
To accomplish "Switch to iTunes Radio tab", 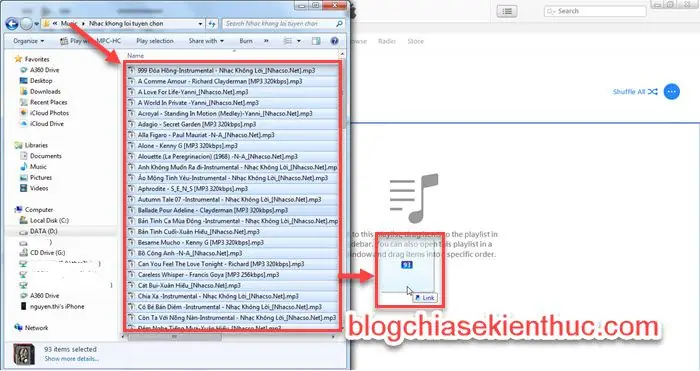I will point(387,41).
